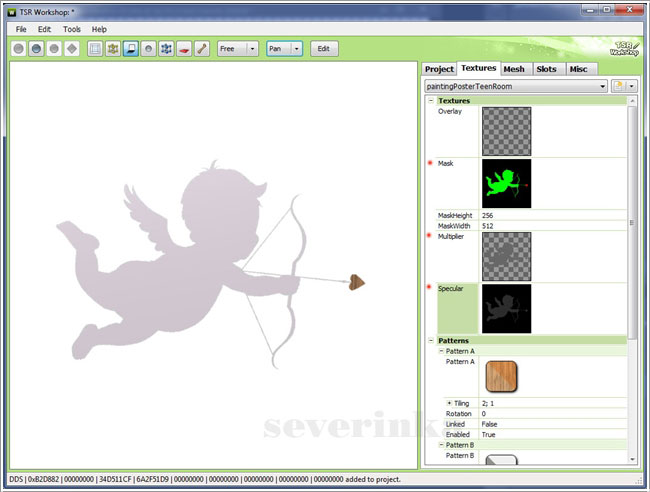650x492 pixels.
Task: Click the diamond-shaped toolbar icon
Action: click(72, 48)
